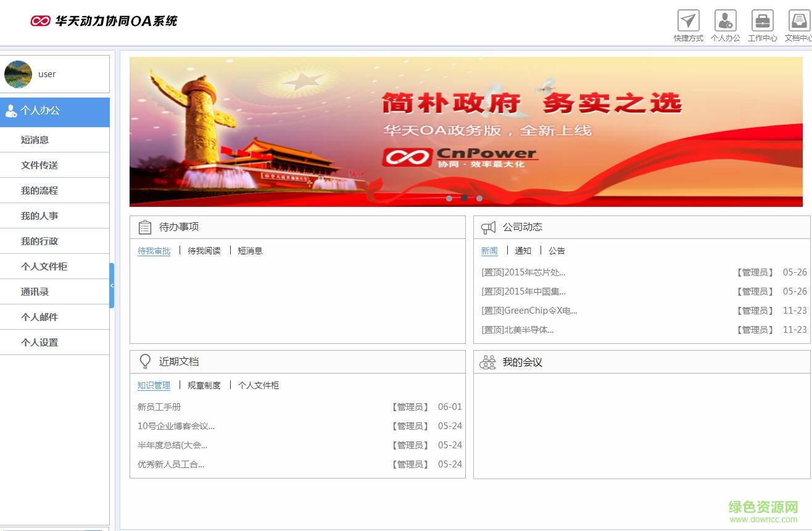Image resolution: width=812 pixels, height=531 pixels.
Task: Open the 新员工手册 document link
Action: tap(159, 407)
